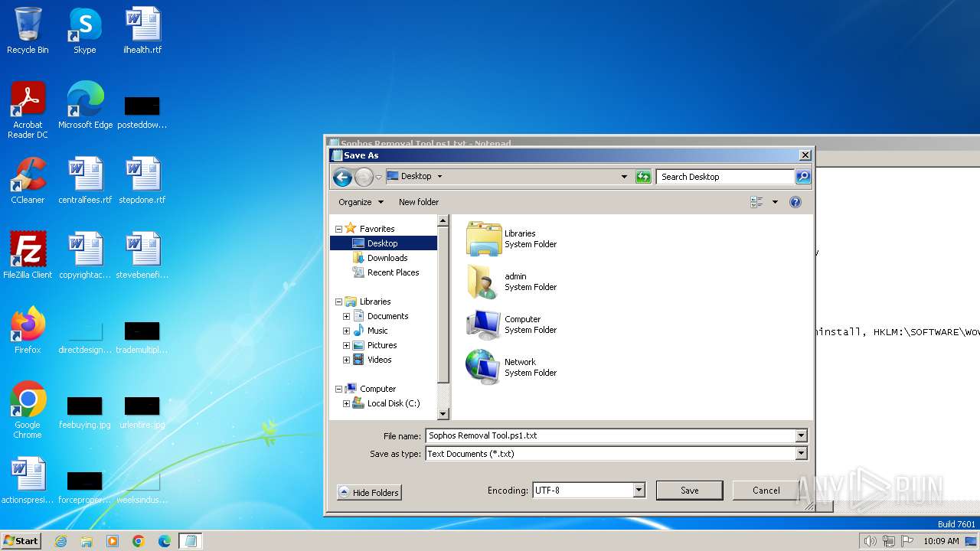Screen dimensions: 980x551
Task: Expand Local Disk (C:) node
Action: (x=346, y=403)
